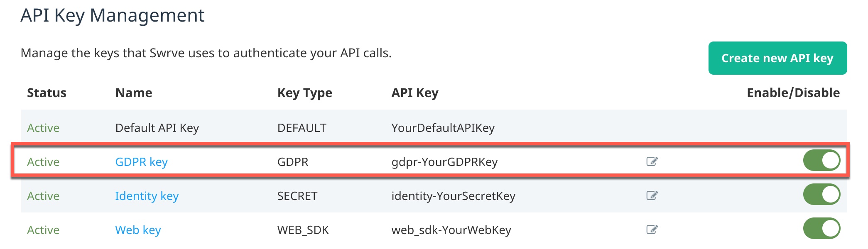Click the gdpr-YourGDPRKey value

pos(444,162)
